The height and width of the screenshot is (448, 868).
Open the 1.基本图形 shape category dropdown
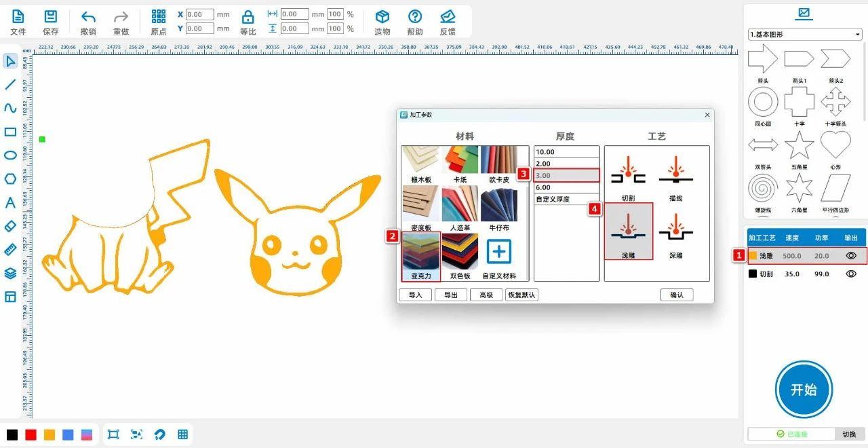click(804, 34)
